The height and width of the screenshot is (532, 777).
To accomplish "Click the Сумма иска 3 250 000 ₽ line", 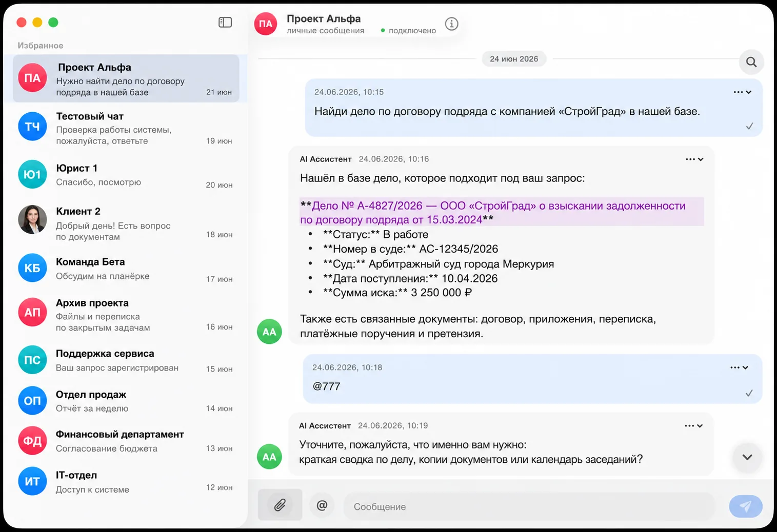I will (x=397, y=293).
